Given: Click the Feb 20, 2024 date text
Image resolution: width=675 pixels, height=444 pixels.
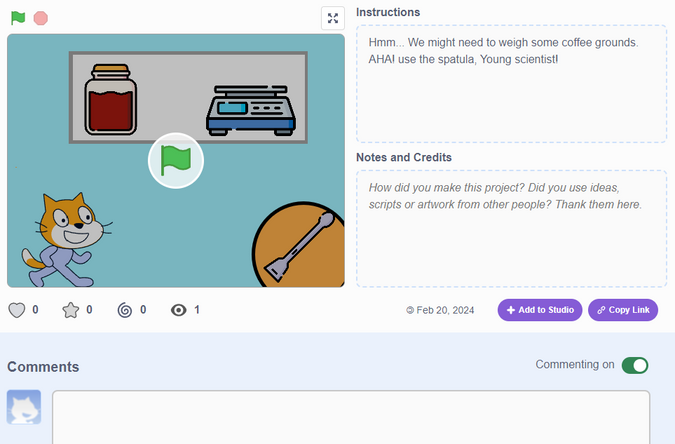Looking at the screenshot, I should (445, 310).
